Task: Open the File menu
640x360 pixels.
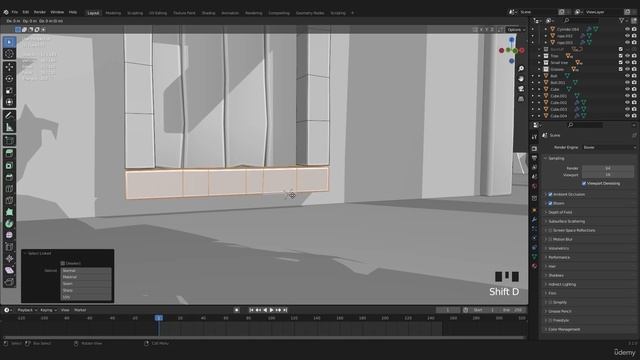Action: click(15, 12)
